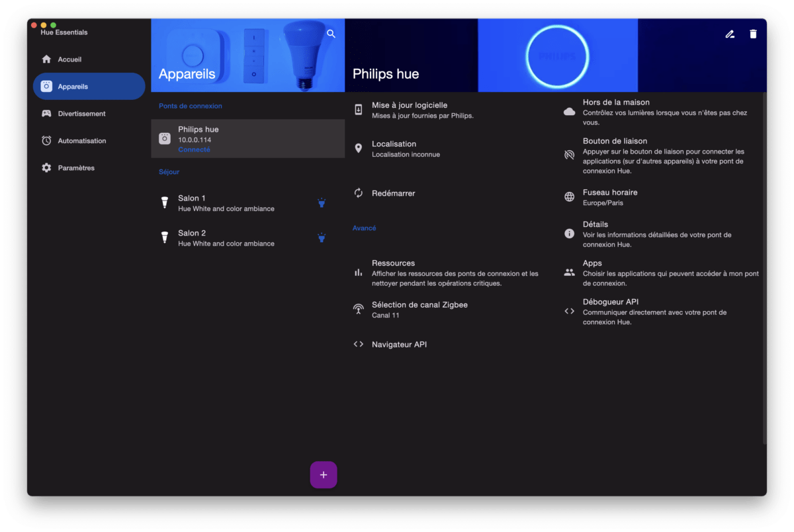Screen dimensions: 794x532
Task: Toggle the Salon 1 blue light indicator
Action: [322, 203]
